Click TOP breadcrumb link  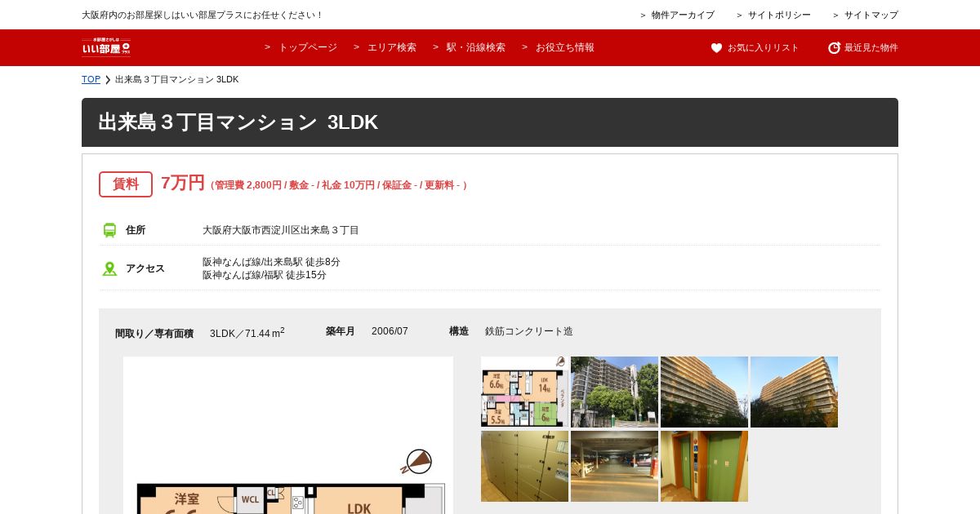click(91, 79)
